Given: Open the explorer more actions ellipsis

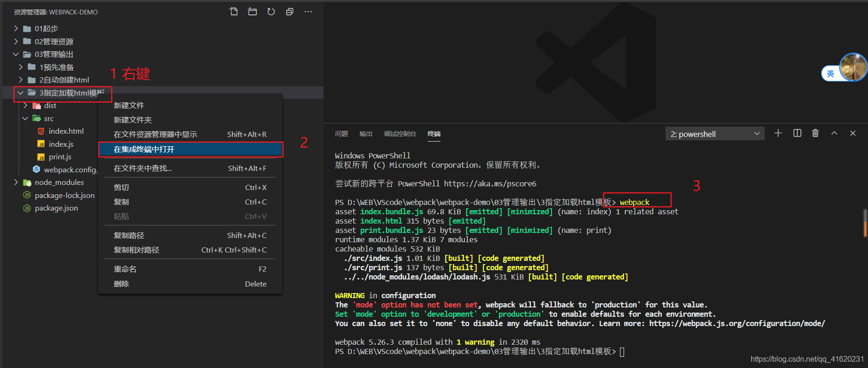Looking at the screenshot, I should (x=308, y=12).
